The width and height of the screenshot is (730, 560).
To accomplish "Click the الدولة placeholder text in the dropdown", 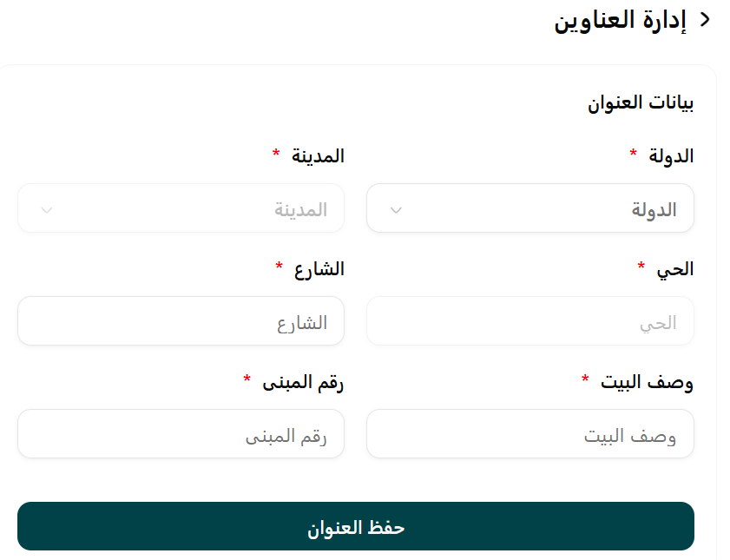I will click(654, 208).
